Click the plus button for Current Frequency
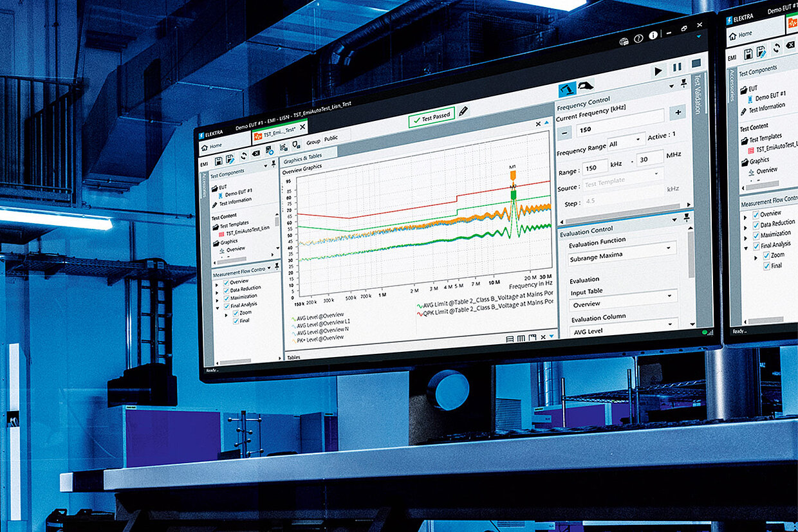Image resolution: width=798 pixels, height=532 pixels. click(677, 113)
